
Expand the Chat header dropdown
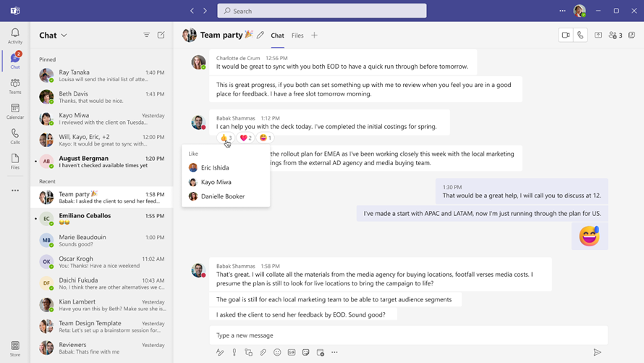click(64, 36)
